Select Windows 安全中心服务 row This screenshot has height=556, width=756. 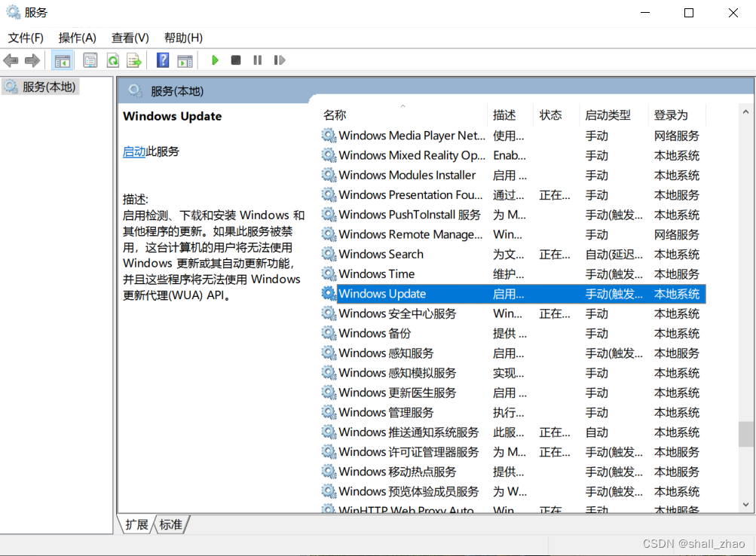(x=513, y=313)
